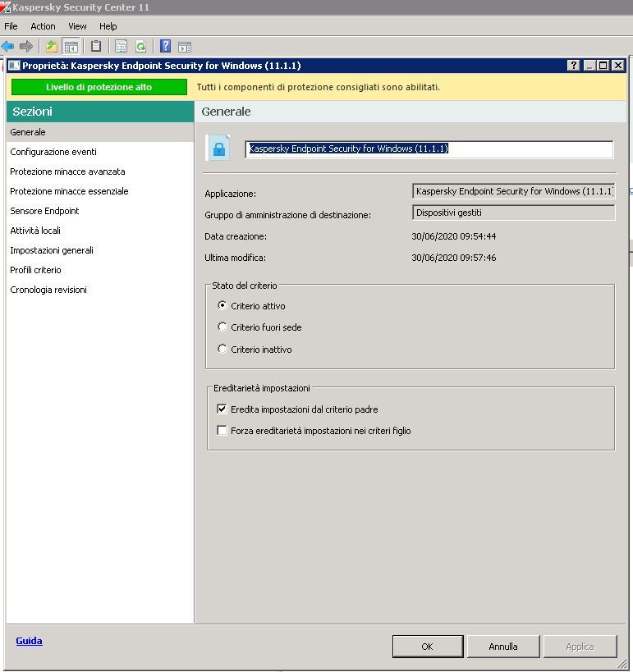Click the Sezioni panel header
This screenshot has height=672, width=633.
100,112
